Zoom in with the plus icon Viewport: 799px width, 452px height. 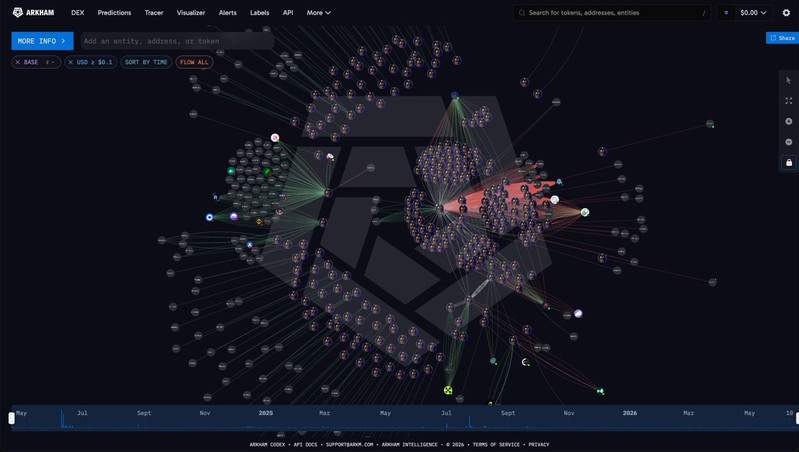pos(789,121)
